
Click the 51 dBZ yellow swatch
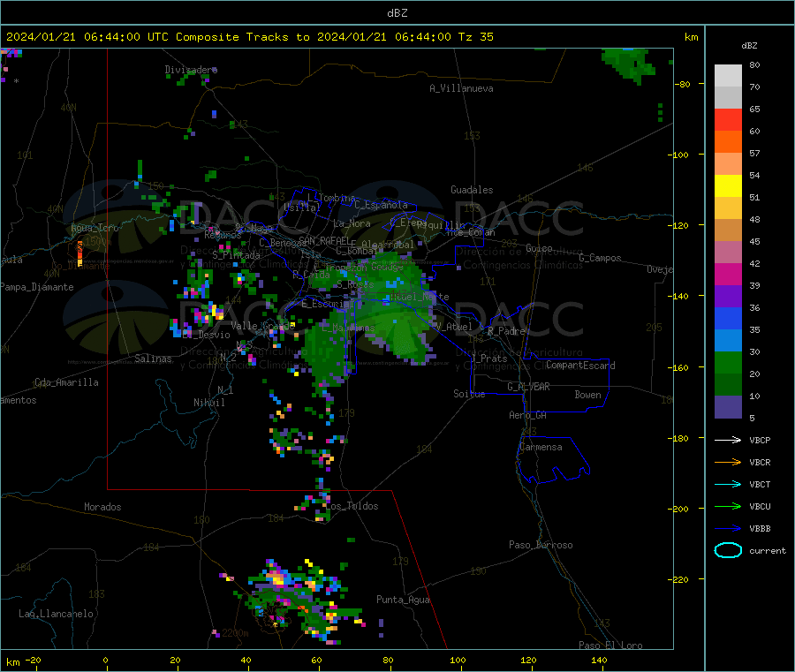pyautogui.click(x=728, y=186)
